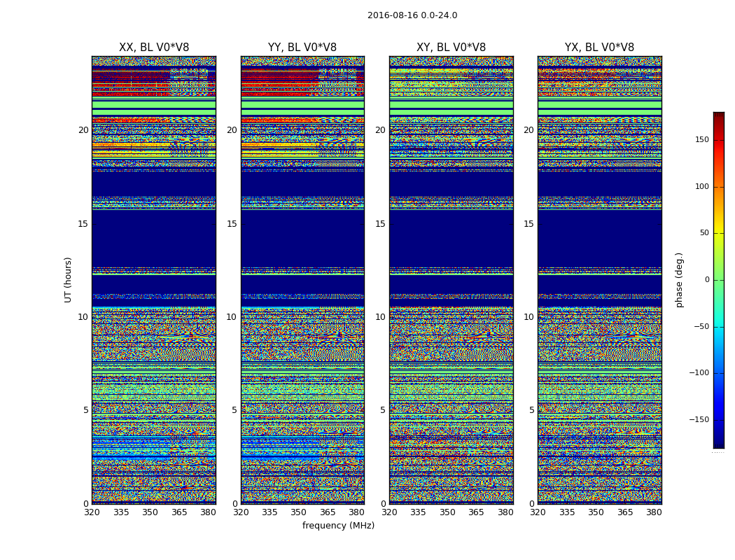Click the frequency (MHz) x-axis label
The image size is (735, 560).
(338, 526)
